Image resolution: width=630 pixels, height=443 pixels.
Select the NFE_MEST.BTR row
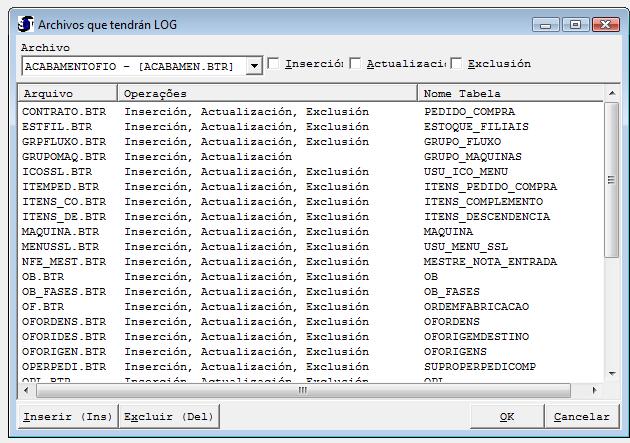tap(64, 262)
